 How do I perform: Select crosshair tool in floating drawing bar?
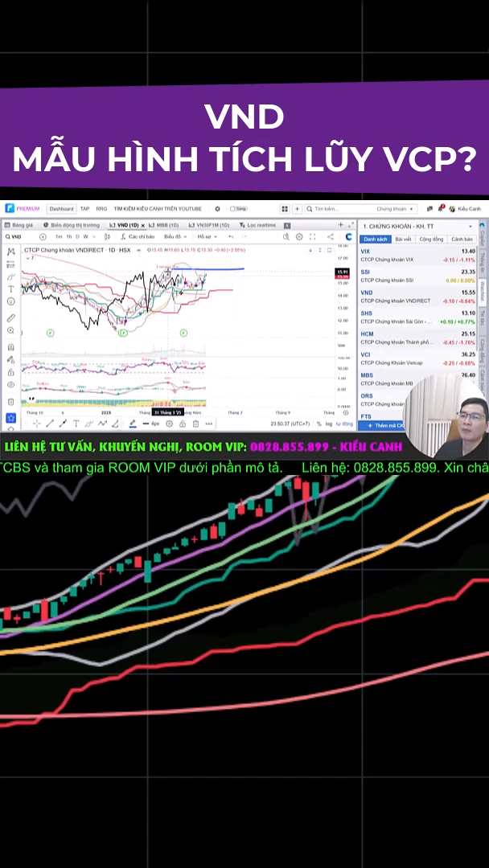(x=36, y=424)
